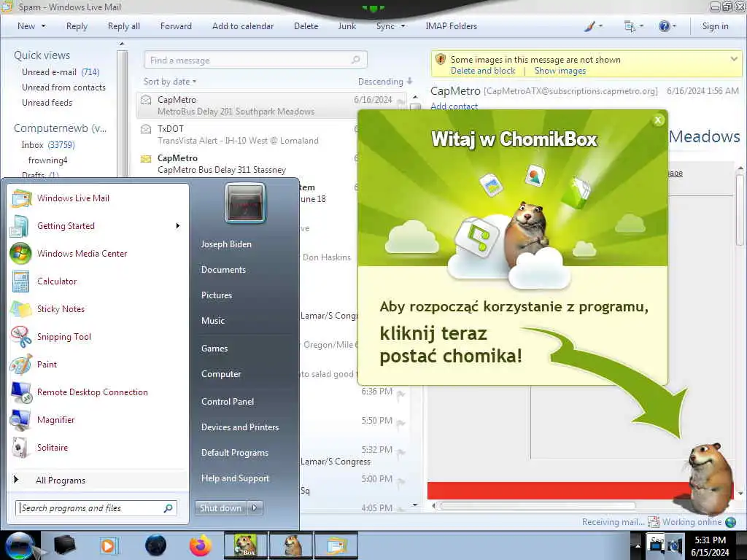747x560 pixels.
Task: Open Control Panel
Action: click(228, 402)
